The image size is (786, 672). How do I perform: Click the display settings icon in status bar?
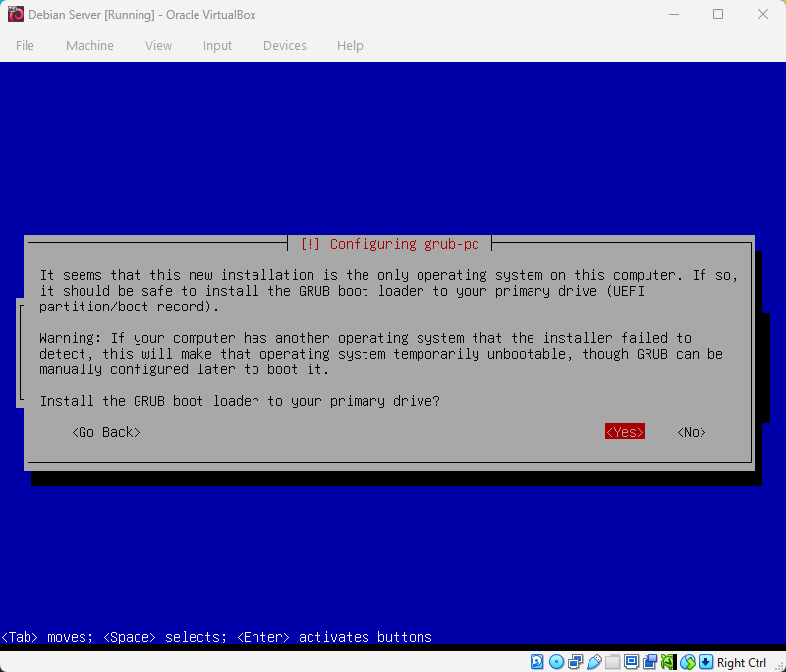pos(631,661)
